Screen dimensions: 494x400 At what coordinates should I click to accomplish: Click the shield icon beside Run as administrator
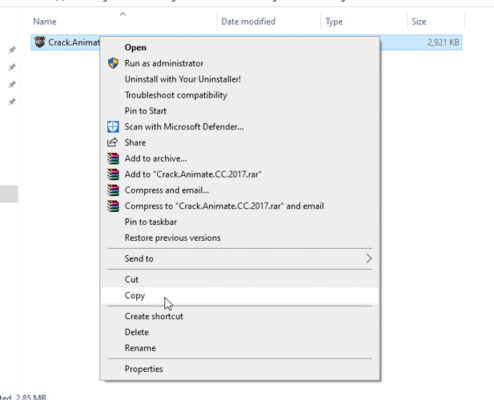click(x=113, y=63)
